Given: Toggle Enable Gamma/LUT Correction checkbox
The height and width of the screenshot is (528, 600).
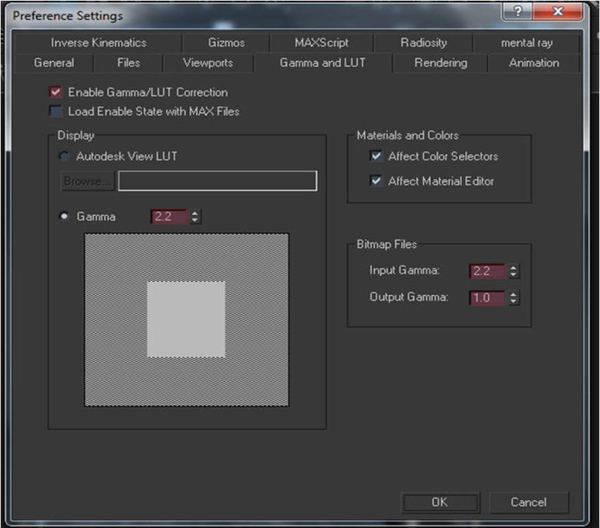Looking at the screenshot, I should click(x=56, y=92).
